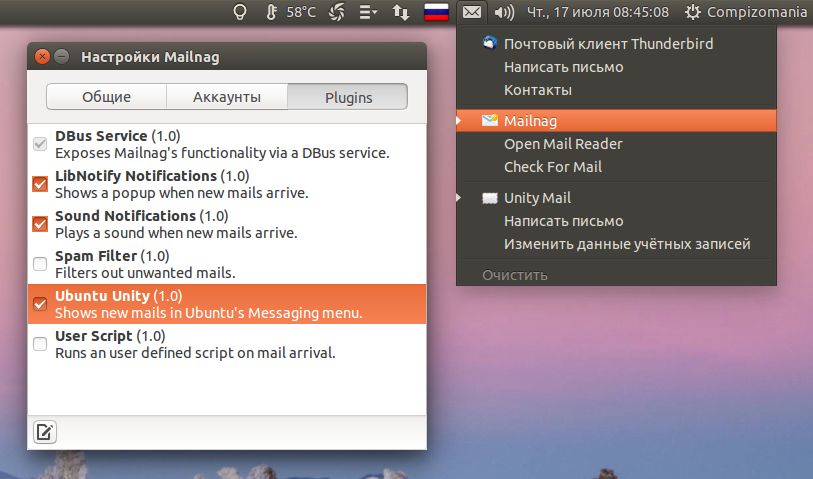Click the lightbulb indicator in top panel

point(240,11)
